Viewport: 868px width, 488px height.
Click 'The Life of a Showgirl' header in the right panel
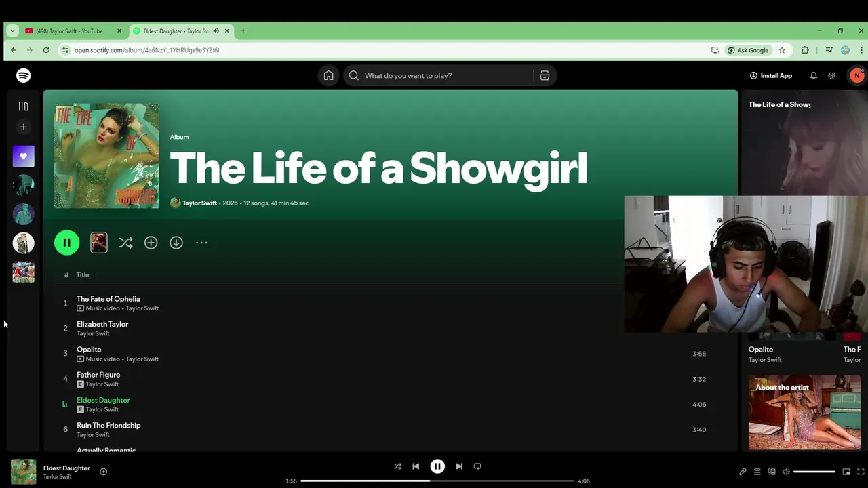tap(780, 104)
